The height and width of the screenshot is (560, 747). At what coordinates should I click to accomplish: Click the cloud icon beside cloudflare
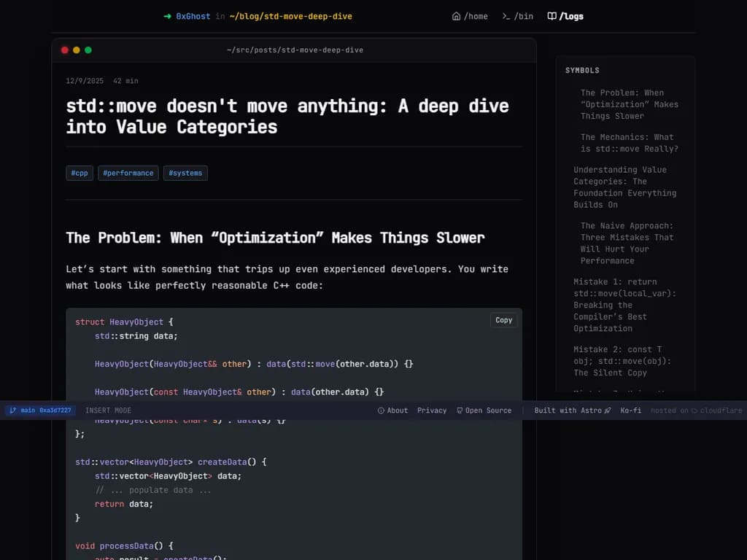click(694, 411)
